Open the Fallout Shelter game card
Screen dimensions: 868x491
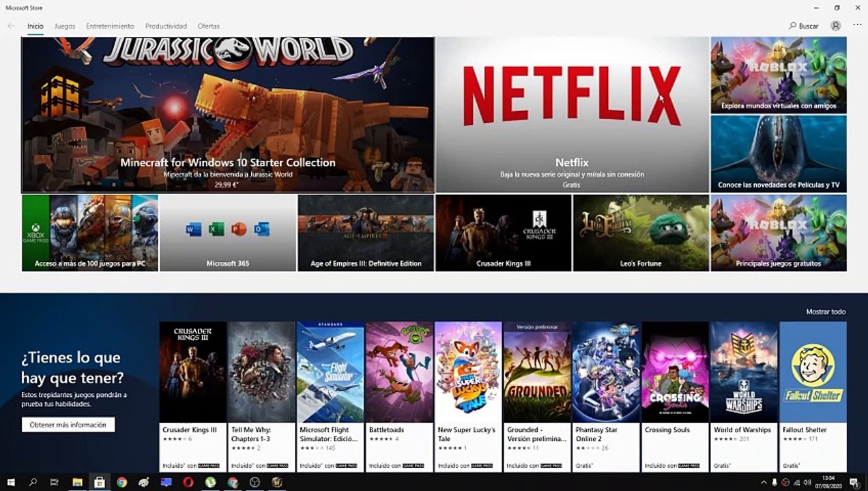813,396
